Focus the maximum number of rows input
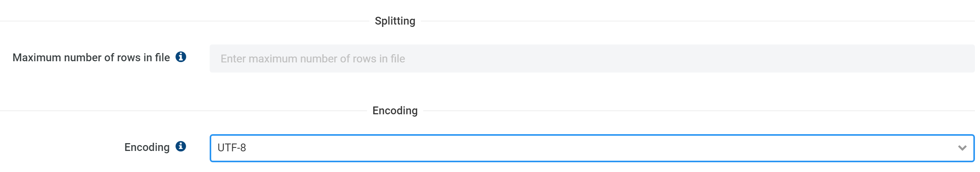 [592, 59]
